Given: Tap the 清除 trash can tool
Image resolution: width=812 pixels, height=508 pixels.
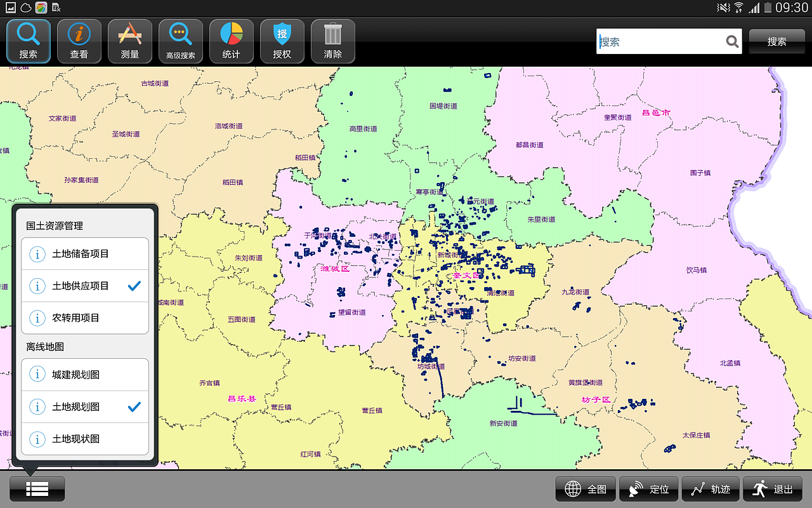Looking at the screenshot, I should pyautogui.click(x=333, y=41).
